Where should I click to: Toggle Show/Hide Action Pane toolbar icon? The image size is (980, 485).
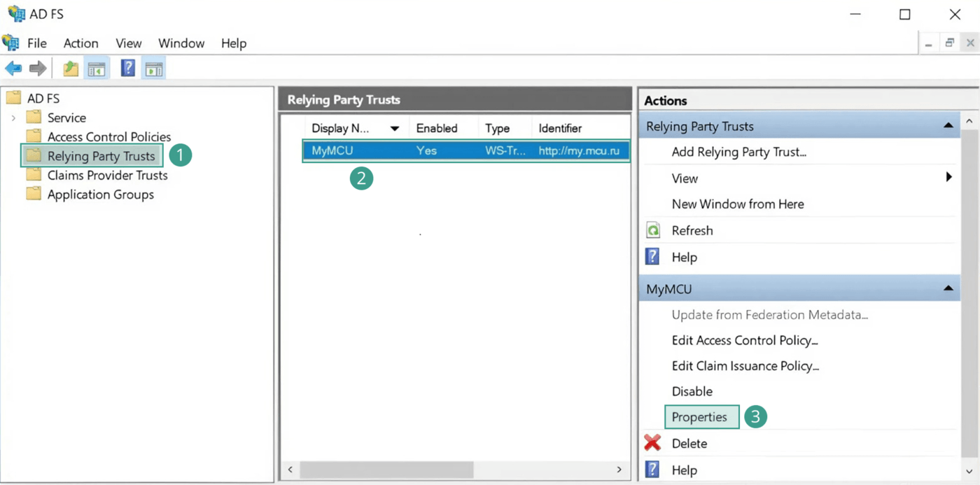(x=153, y=69)
